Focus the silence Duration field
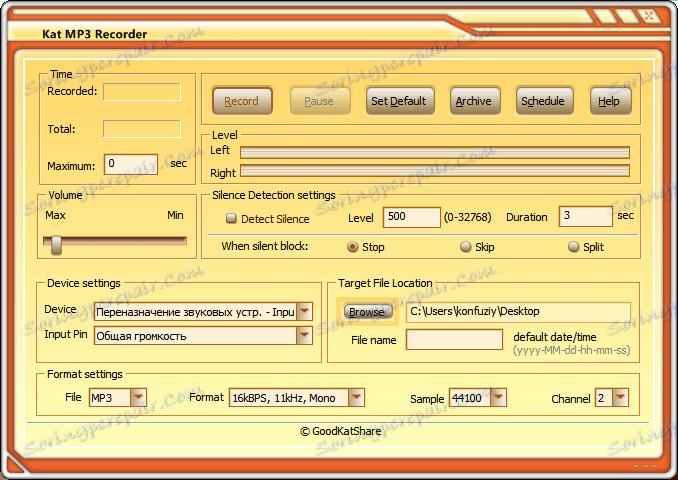 [x=586, y=216]
